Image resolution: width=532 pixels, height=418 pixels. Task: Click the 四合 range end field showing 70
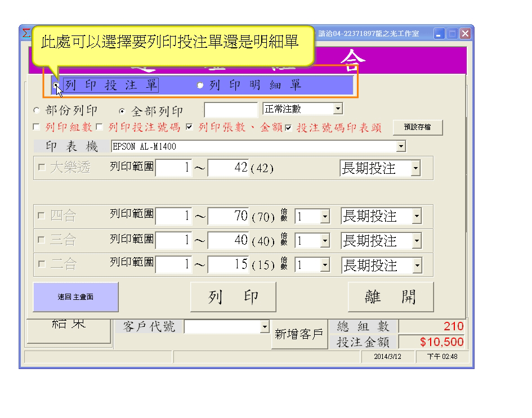tap(228, 216)
